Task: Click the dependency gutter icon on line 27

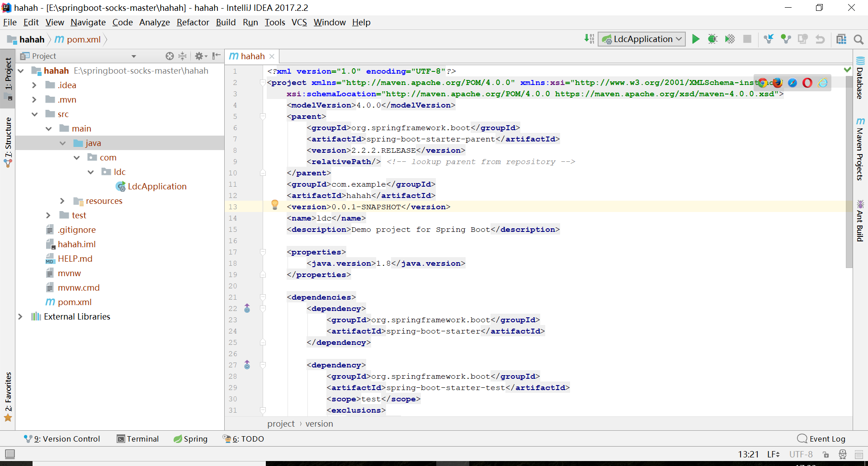Action: (x=247, y=365)
